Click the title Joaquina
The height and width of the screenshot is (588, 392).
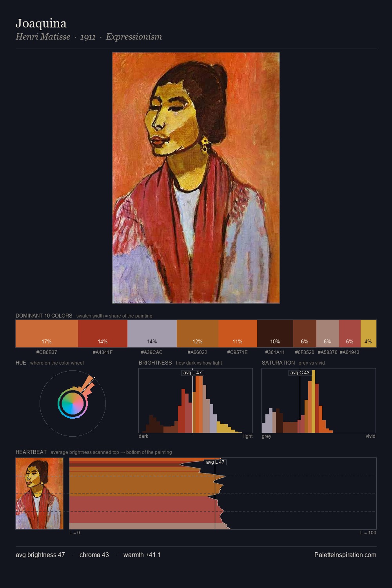(x=41, y=24)
